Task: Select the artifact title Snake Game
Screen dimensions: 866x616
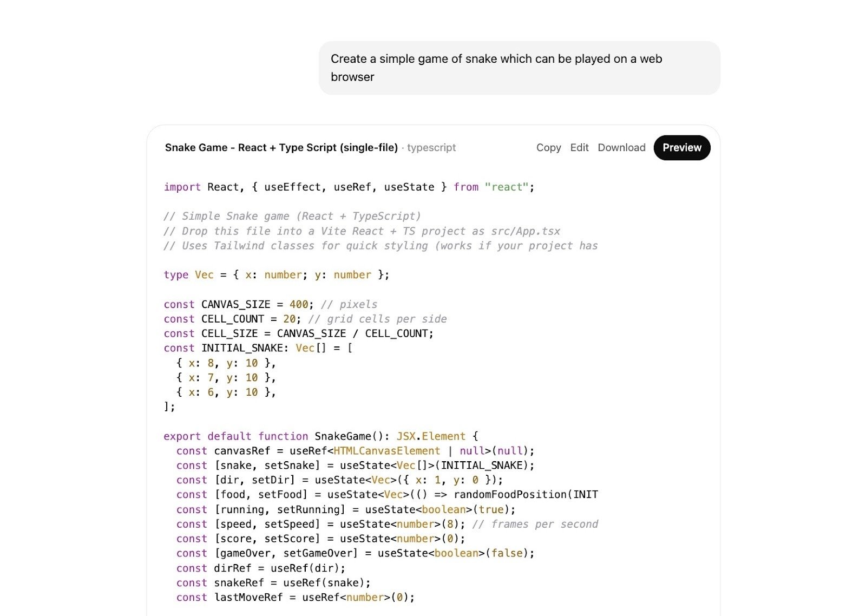Action: coord(281,147)
